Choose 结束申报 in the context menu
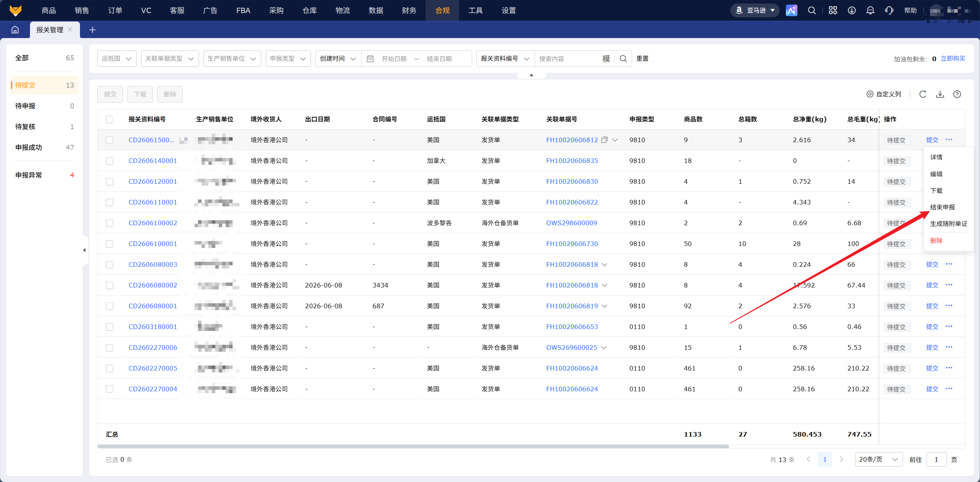Image resolution: width=980 pixels, height=482 pixels. (x=942, y=207)
